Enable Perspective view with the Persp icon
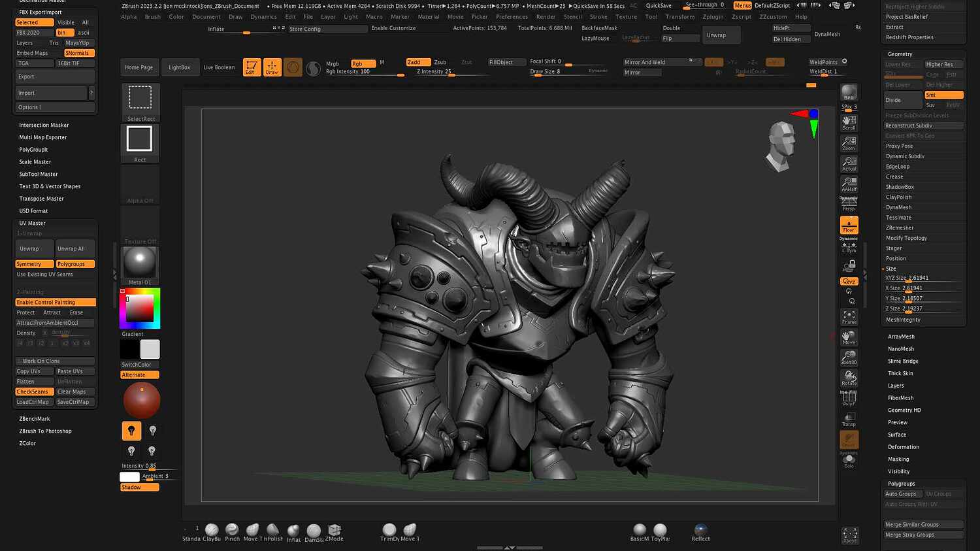 [849, 205]
